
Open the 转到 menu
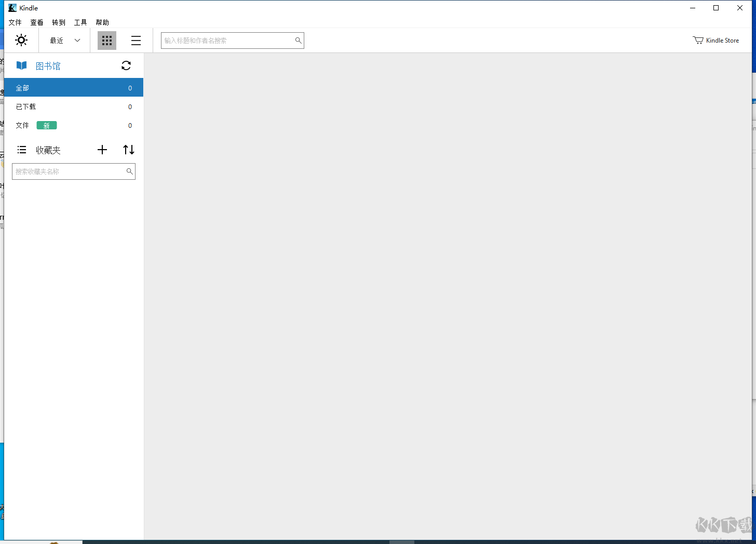(x=59, y=22)
